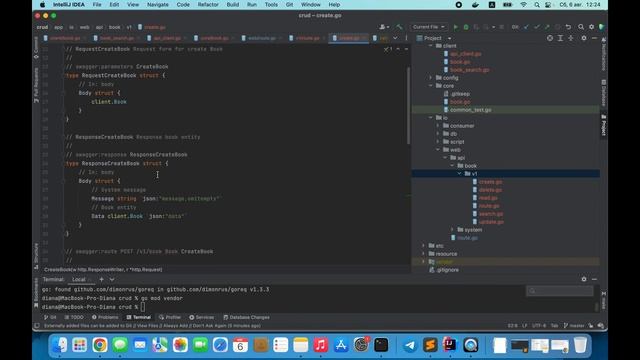The height and width of the screenshot is (360, 640).
Task: Open the Terminal app from the Dock
Action: tap(381, 345)
